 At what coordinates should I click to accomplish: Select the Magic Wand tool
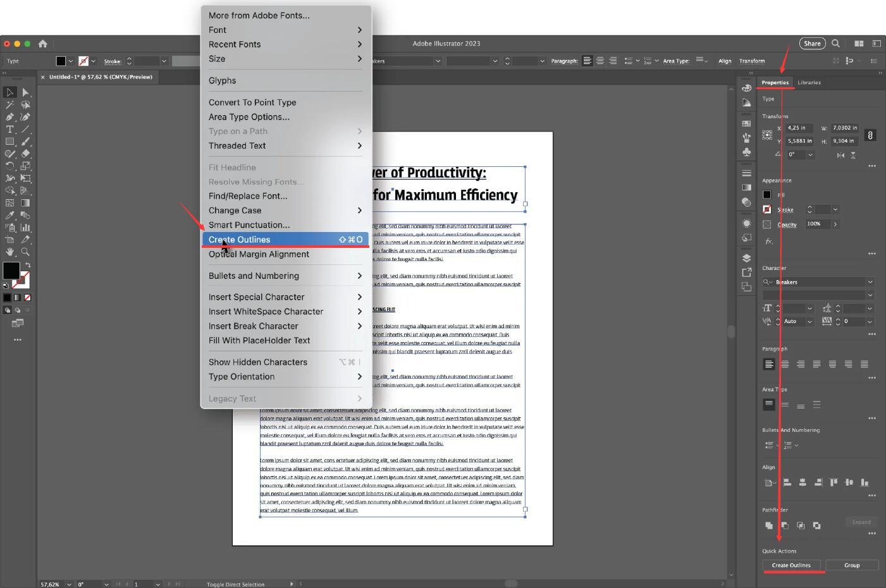click(9, 105)
